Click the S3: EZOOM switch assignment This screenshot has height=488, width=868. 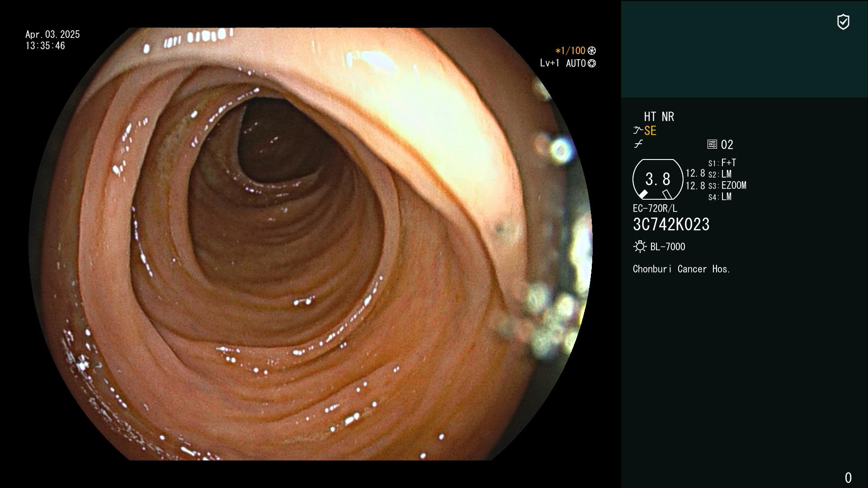pyautogui.click(x=727, y=185)
